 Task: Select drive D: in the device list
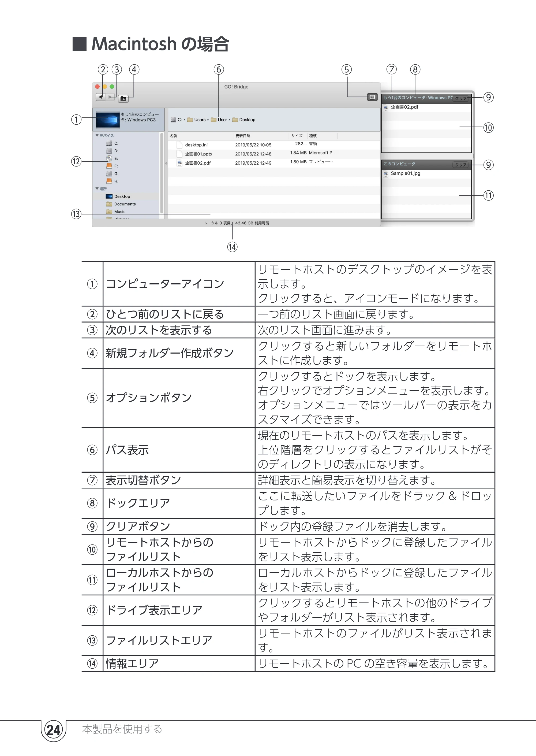(x=112, y=151)
